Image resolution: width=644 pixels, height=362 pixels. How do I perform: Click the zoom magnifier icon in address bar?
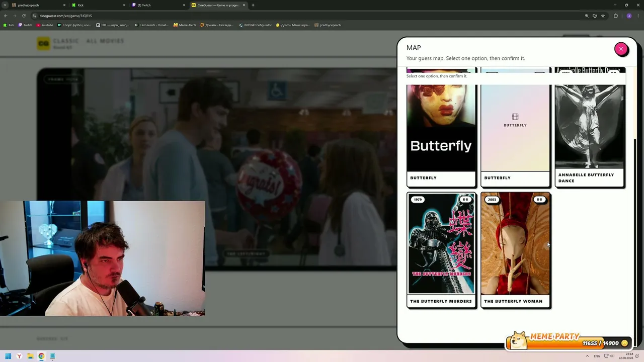(587, 16)
